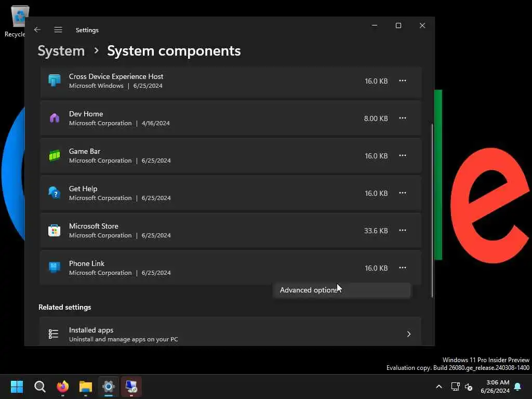Open more options for Dev Home
The height and width of the screenshot is (399, 532).
(x=403, y=118)
